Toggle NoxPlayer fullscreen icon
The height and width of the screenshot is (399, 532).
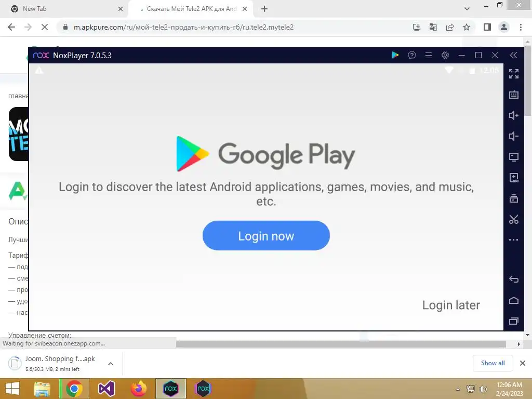click(514, 74)
